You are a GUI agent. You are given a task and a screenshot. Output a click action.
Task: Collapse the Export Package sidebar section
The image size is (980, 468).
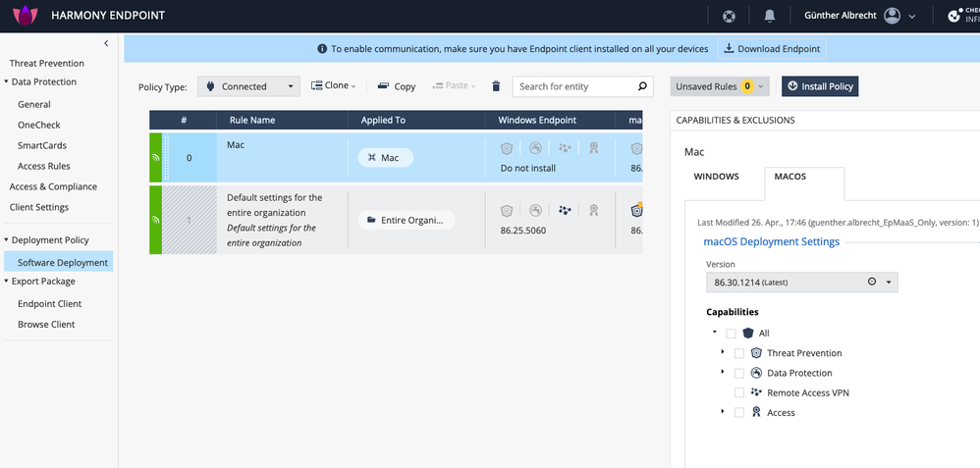coord(6,281)
